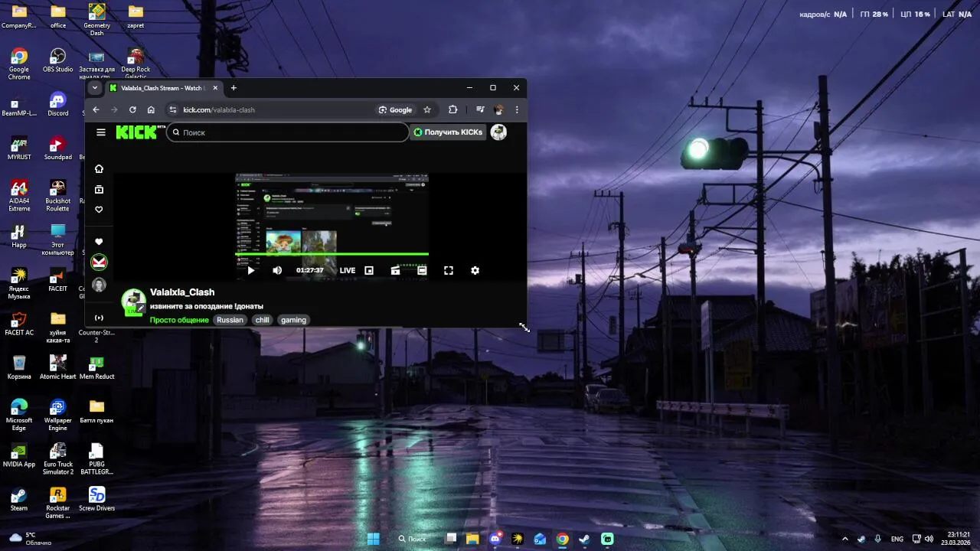Open Chrome from taskbar
Screen dimensions: 980x551
pos(563,539)
